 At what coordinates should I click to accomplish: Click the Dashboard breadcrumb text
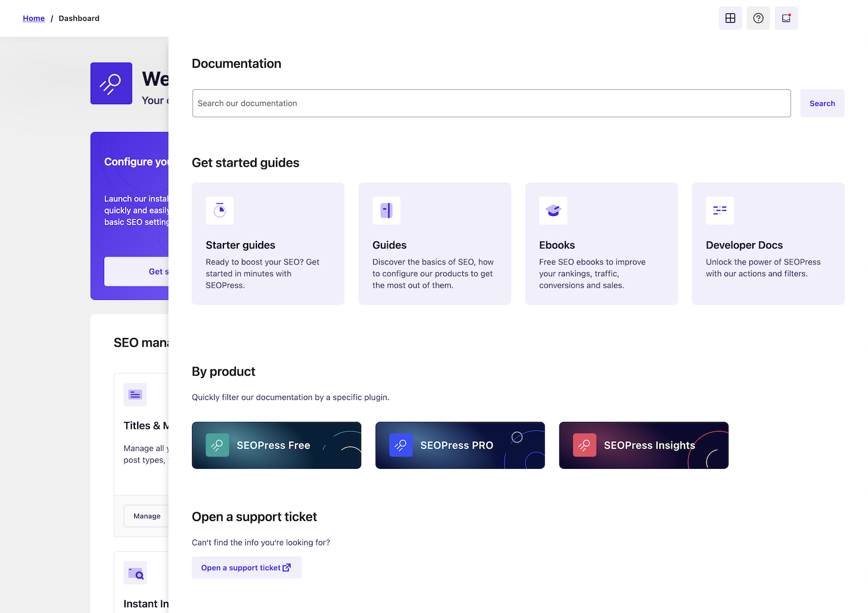pyautogui.click(x=79, y=19)
